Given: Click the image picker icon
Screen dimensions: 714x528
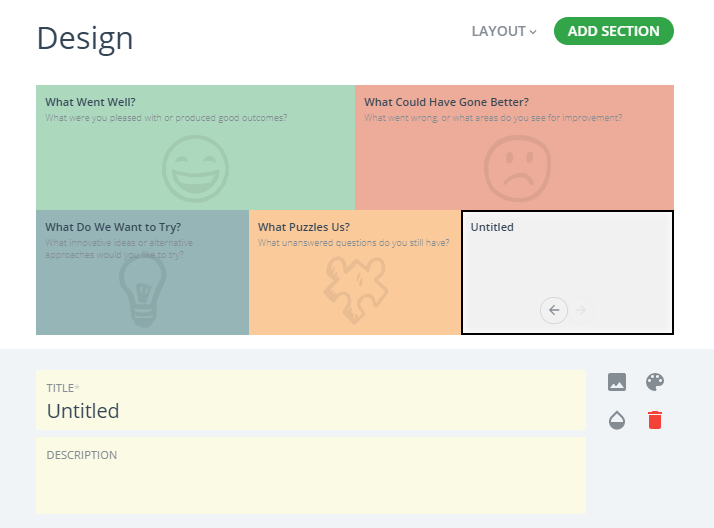Looking at the screenshot, I should [617, 382].
